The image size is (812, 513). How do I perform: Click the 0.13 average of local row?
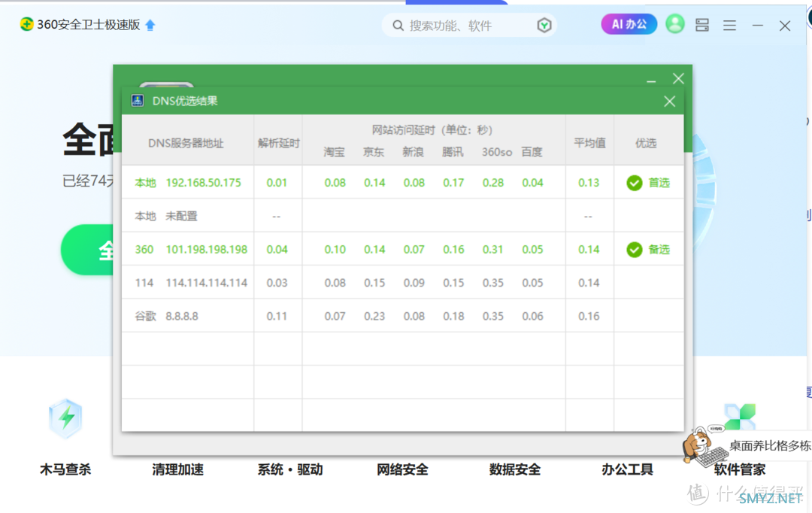(589, 183)
